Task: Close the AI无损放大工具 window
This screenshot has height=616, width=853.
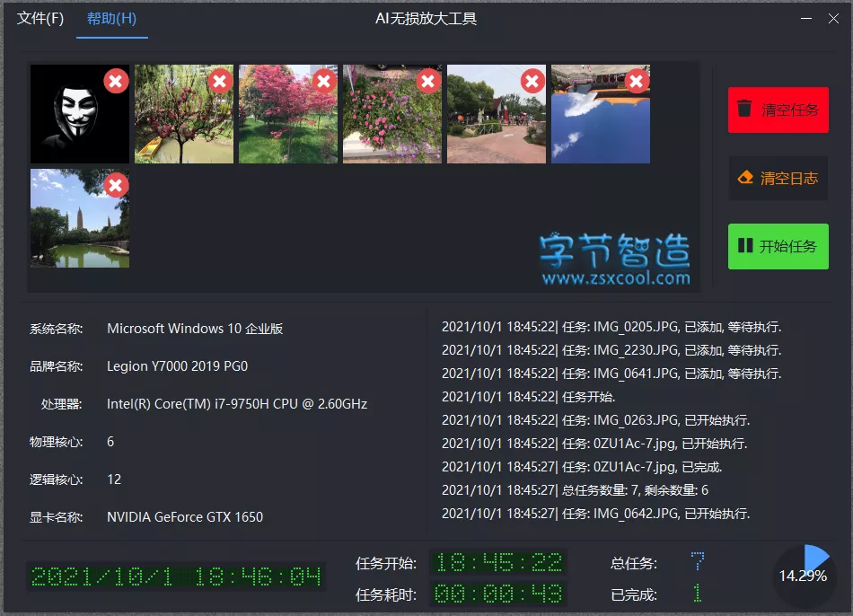Action: tap(833, 19)
